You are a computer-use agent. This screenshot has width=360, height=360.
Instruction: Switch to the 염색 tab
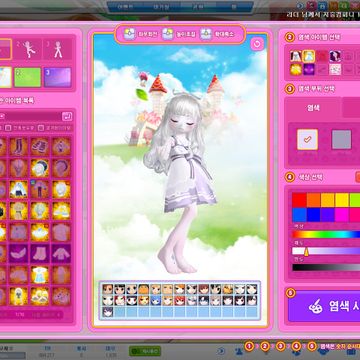tap(313, 108)
